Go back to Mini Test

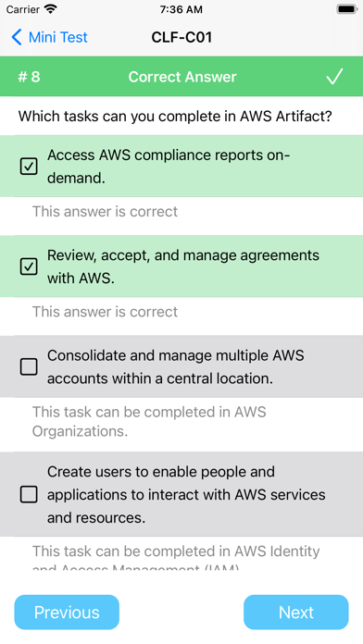(x=49, y=37)
